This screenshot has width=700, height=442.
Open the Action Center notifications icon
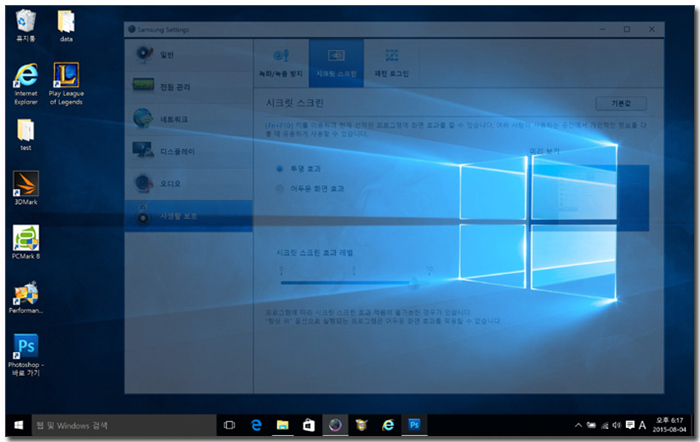click(630, 425)
